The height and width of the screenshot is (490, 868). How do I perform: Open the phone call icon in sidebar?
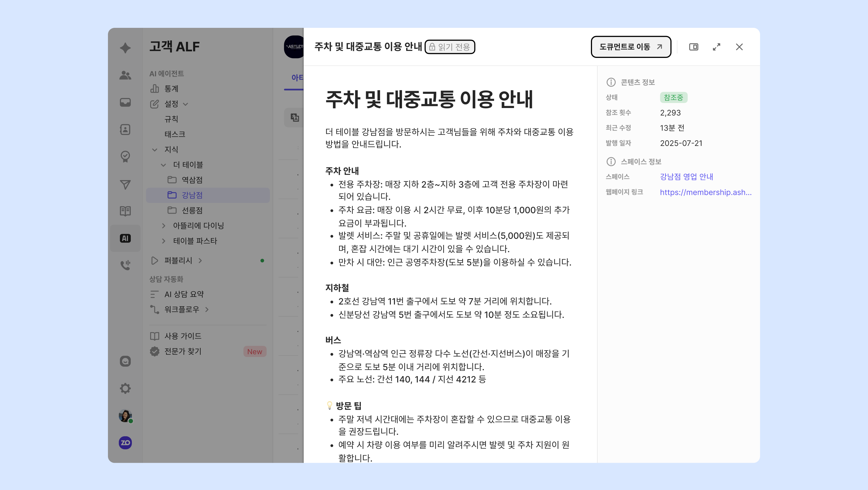(x=125, y=265)
